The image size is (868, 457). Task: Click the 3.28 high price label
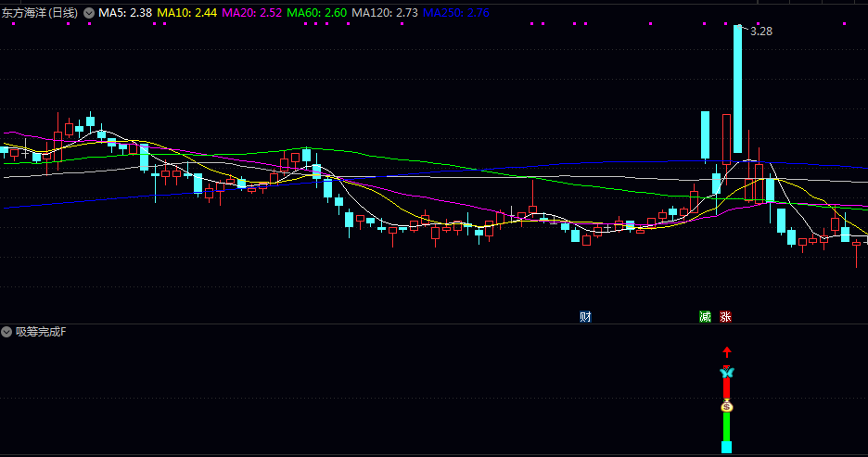(x=761, y=32)
